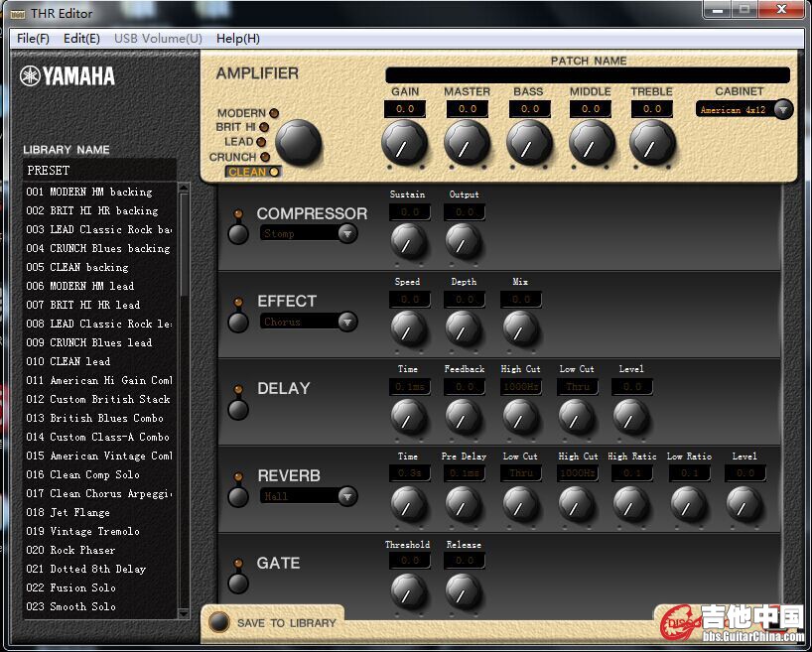Click the MIDDLE knob
Image resolution: width=812 pixels, height=652 pixels.
[591, 144]
